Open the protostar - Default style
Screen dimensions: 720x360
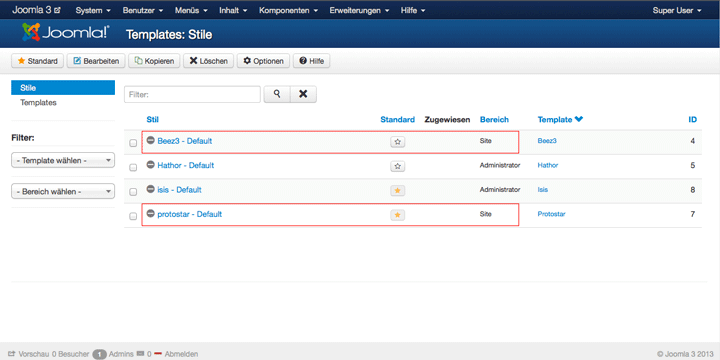coord(190,214)
